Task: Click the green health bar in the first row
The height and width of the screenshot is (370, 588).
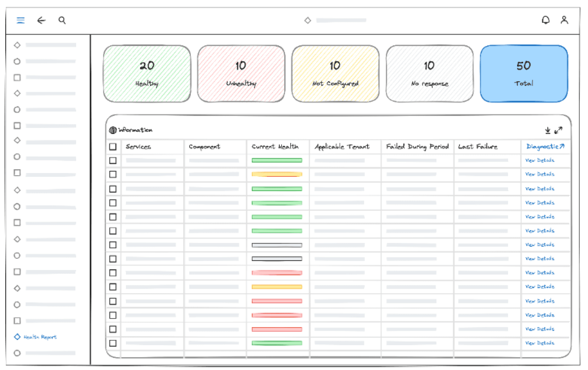Action: (277, 160)
